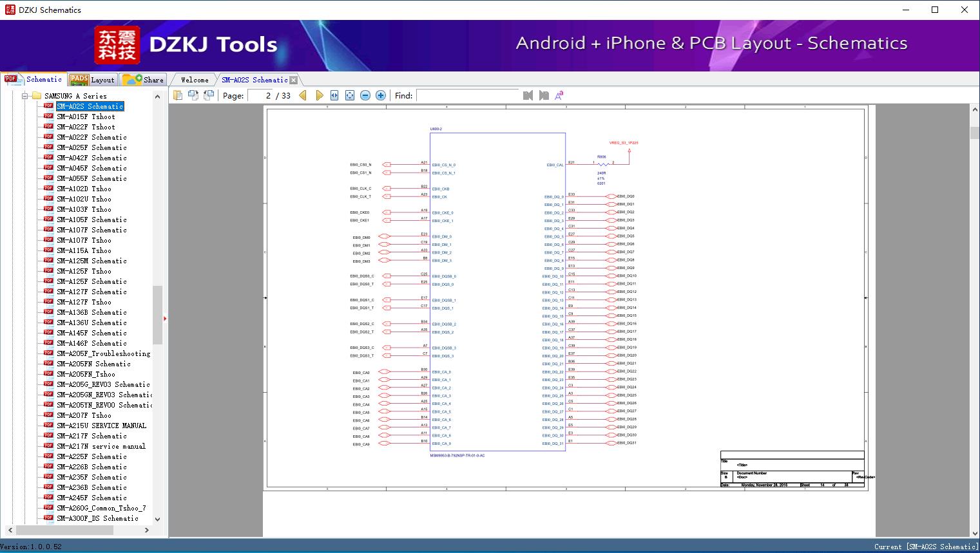Click document viewer scroll down arrow
The image size is (980, 553).
click(x=974, y=532)
